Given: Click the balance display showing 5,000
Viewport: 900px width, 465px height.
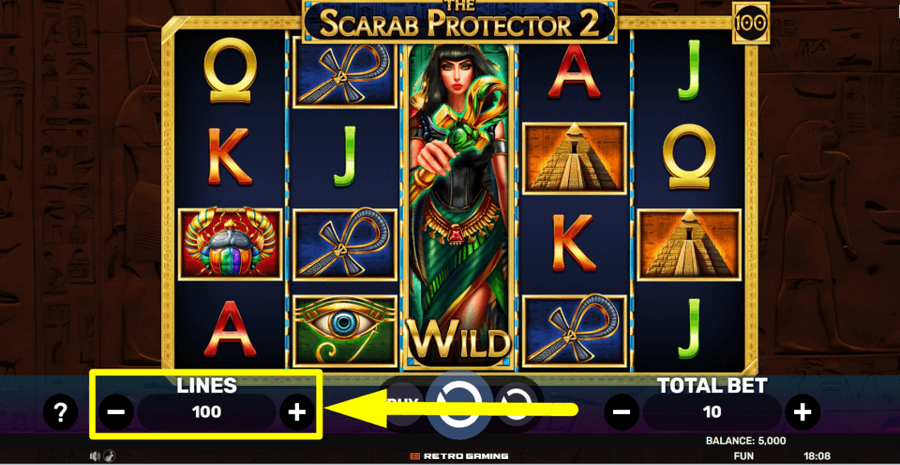Looking at the screenshot, I should pyautogui.click(x=746, y=441).
